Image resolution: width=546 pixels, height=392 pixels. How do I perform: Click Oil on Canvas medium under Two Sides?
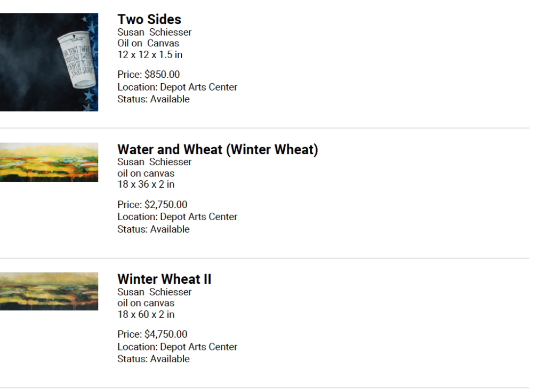coord(148,43)
